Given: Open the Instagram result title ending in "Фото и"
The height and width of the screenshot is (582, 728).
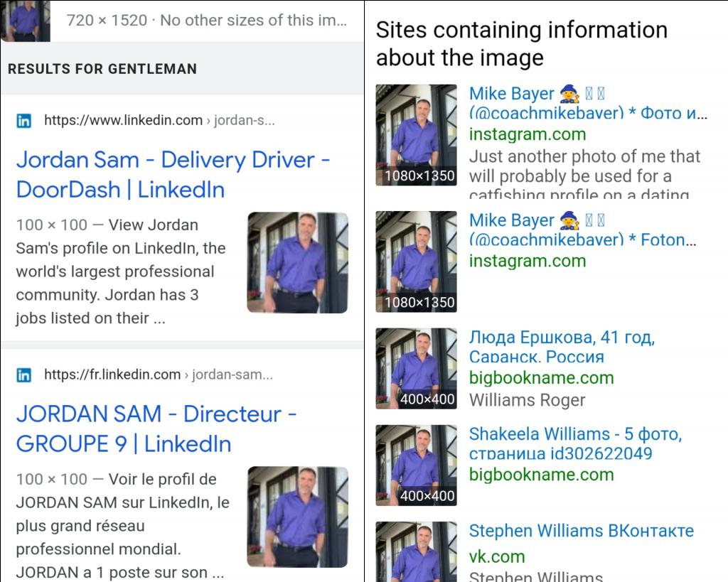Looking at the screenshot, I should click(x=587, y=103).
